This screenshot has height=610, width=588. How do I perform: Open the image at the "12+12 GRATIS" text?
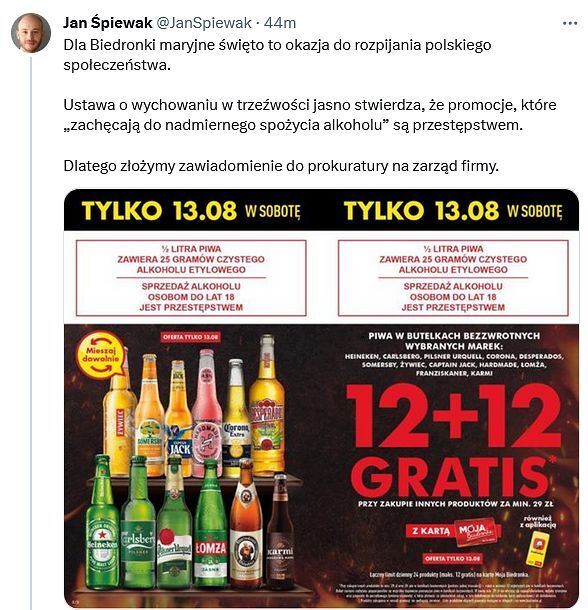(x=453, y=441)
